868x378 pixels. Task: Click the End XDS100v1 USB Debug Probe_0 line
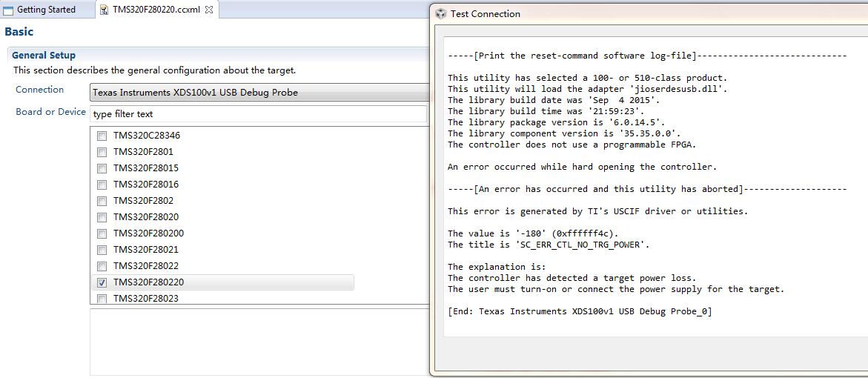tap(580, 311)
